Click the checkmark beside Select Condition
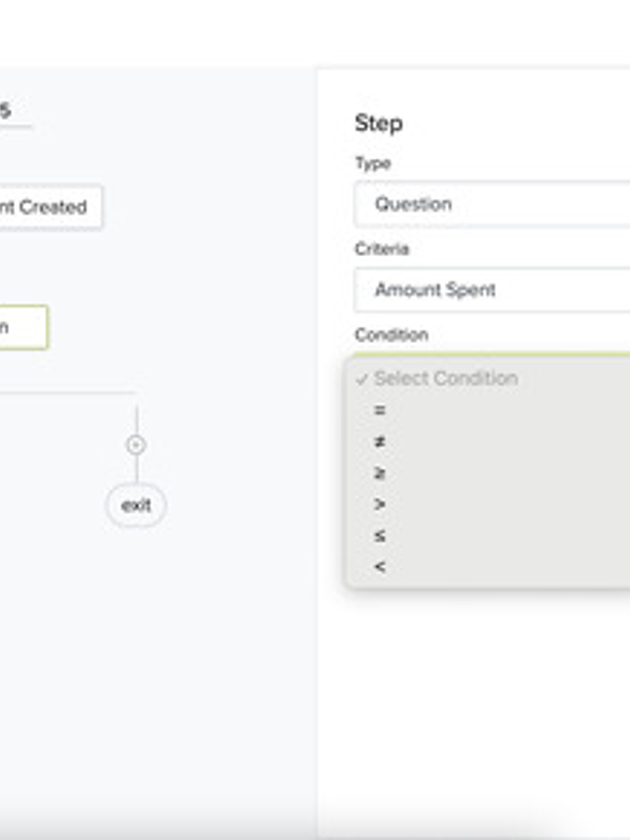This screenshot has width=630, height=840. [x=362, y=379]
